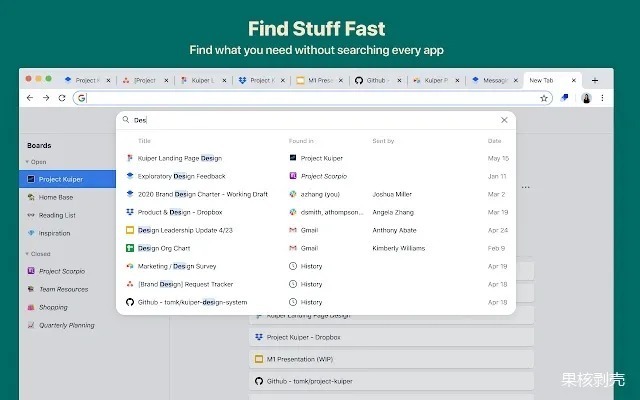640x400 pixels.
Task: Click the browser forward arrow
Action: coord(46,98)
